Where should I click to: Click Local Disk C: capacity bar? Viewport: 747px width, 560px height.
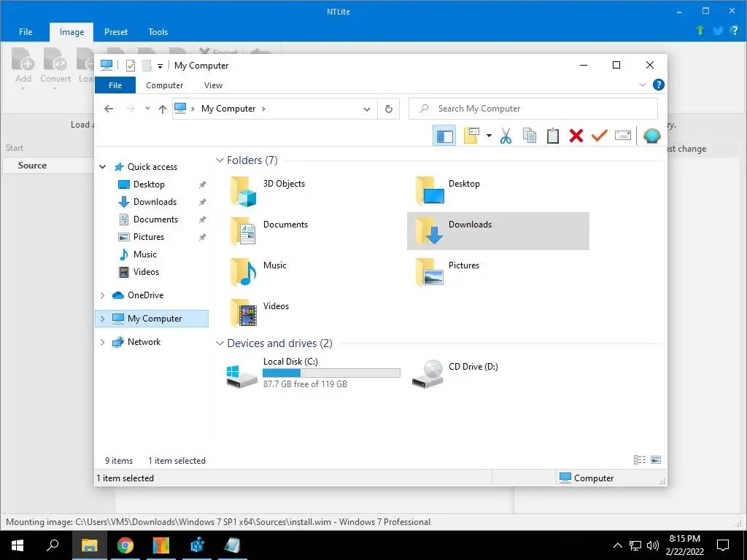[x=331, y=373]
